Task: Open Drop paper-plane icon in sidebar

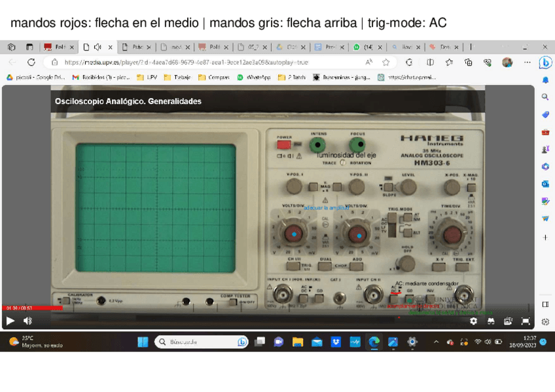Action: [x=545, y=219]
